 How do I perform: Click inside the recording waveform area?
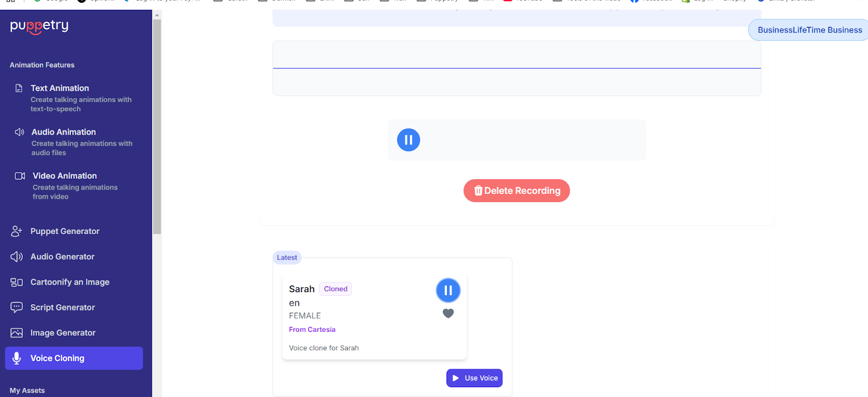coord(516,68)
